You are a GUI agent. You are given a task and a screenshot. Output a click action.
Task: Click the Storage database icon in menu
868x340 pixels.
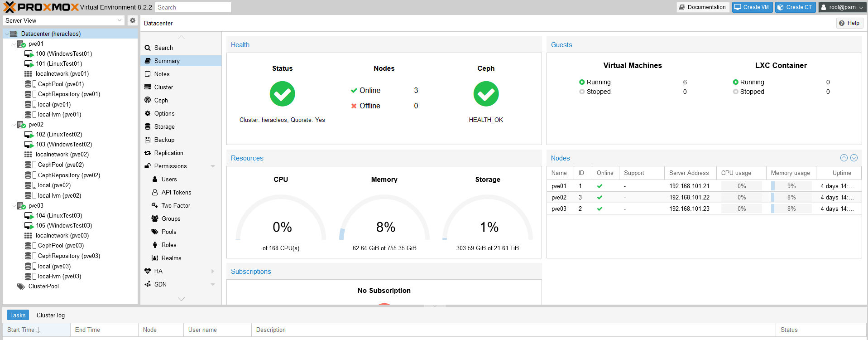[148, 126]
